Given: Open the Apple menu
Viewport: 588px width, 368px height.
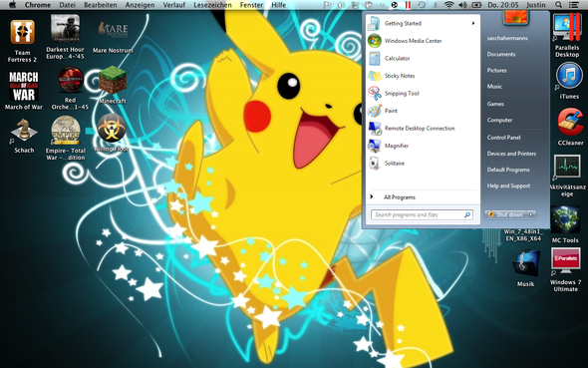Looking at the screenshot, I should (12, 5).
